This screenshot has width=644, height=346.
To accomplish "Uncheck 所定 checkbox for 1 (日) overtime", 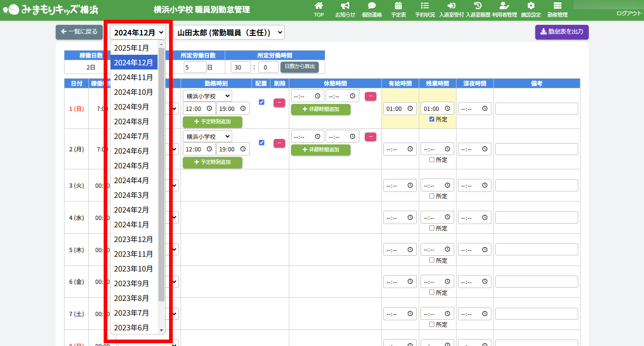I will point(432,119).
